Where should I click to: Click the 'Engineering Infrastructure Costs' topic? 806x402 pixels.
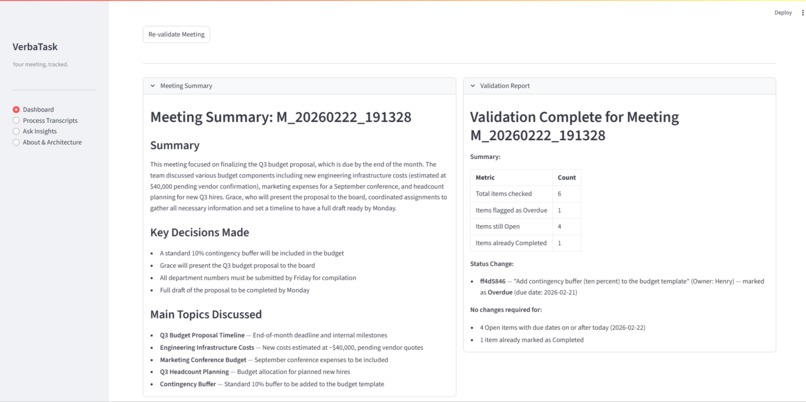207,348
